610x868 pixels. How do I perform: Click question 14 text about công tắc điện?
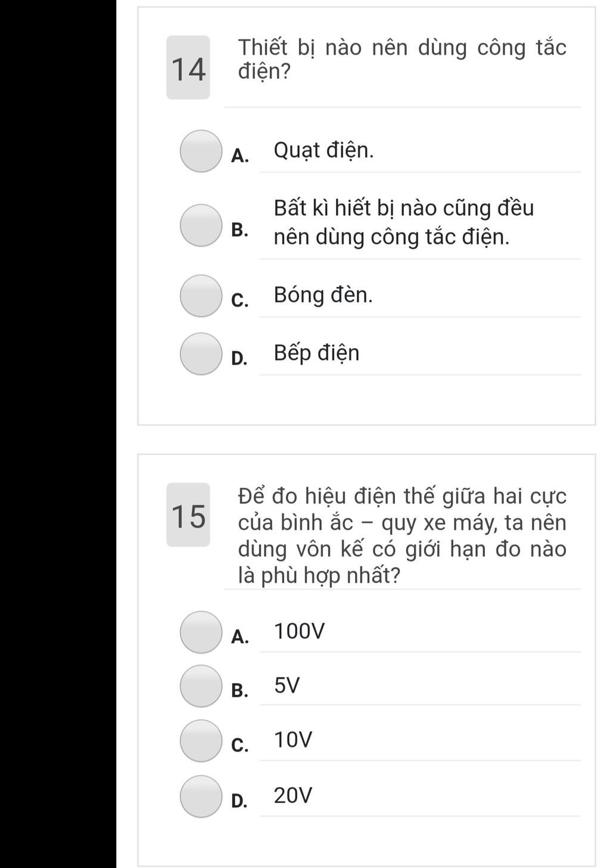click(x=402, y=59)
